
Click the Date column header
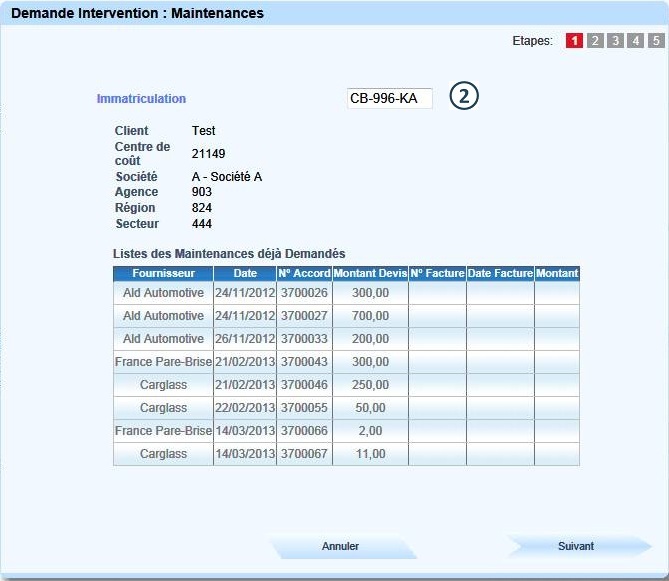point(245,273)
